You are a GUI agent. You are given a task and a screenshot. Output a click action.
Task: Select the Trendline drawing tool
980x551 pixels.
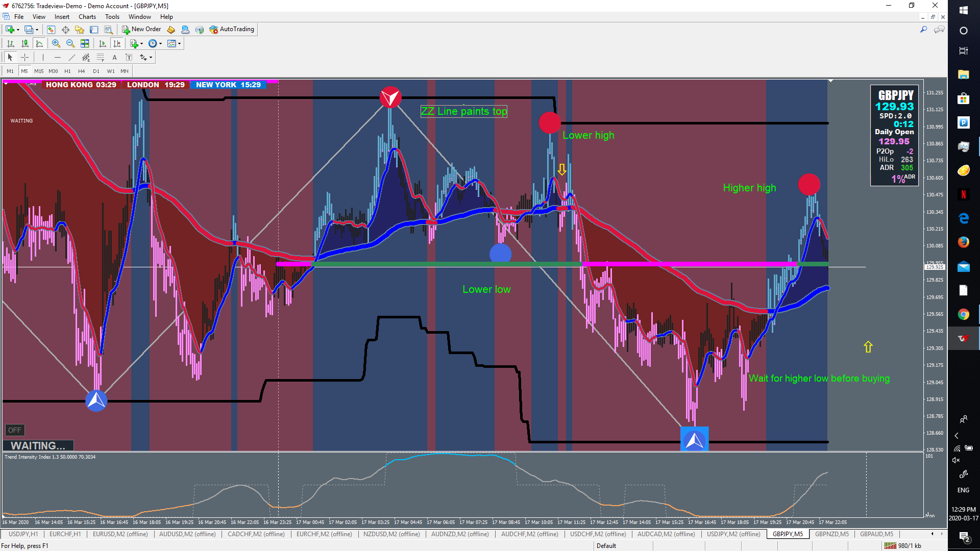click(x=72, y=57)
